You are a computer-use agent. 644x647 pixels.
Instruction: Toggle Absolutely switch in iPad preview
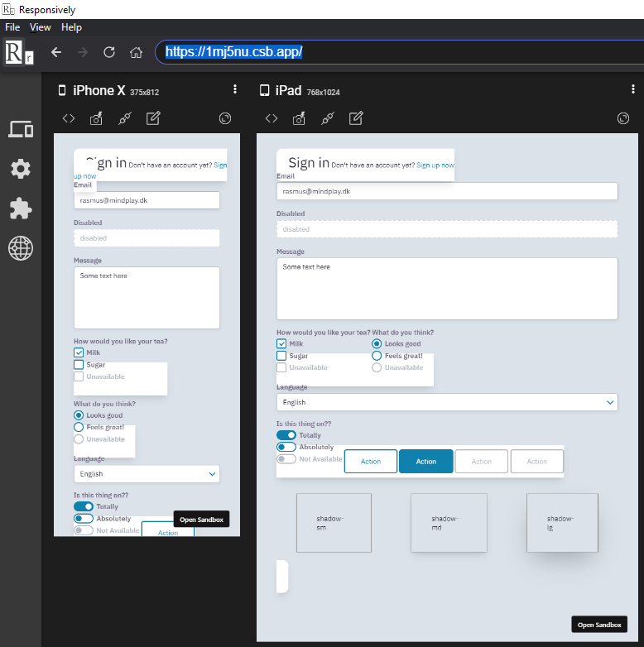[x=286, y=447]
